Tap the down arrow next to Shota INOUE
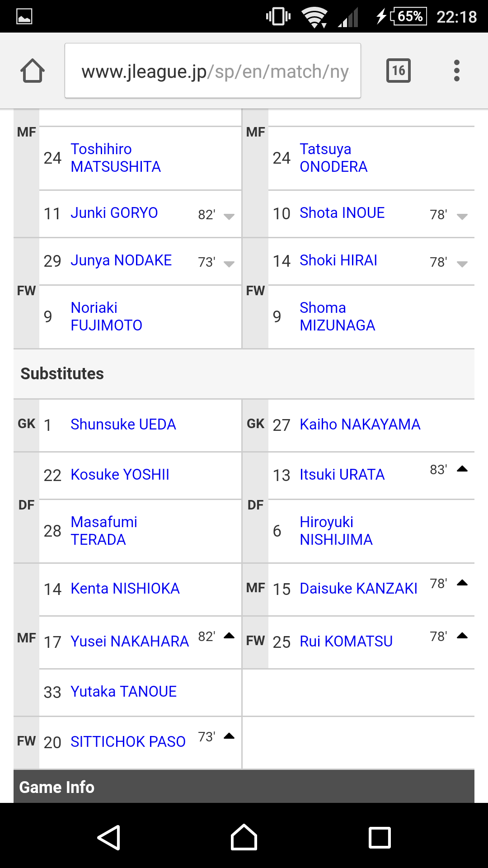This screenshot has width=488, height=868. (x=462, y=217)
